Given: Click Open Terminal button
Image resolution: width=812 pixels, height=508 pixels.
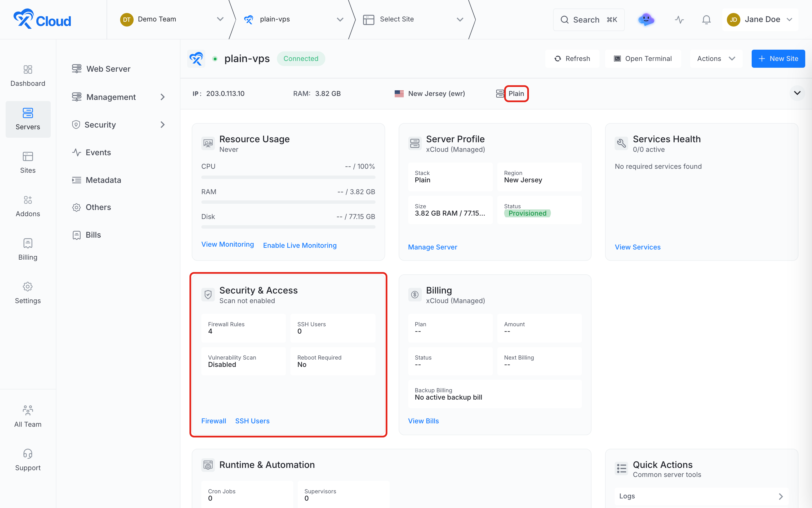Looking at the screenshot, I should 643,59.
